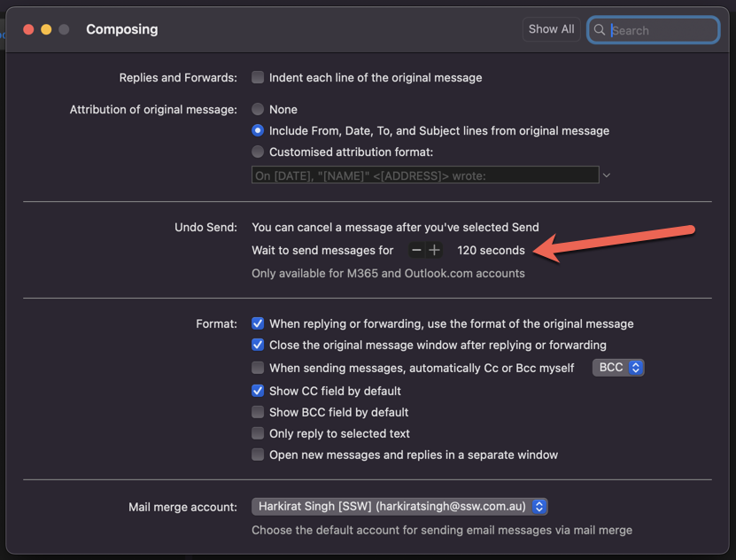
Task: Click the minus button for Undo Send delay
Action: [x=416, y=251]
